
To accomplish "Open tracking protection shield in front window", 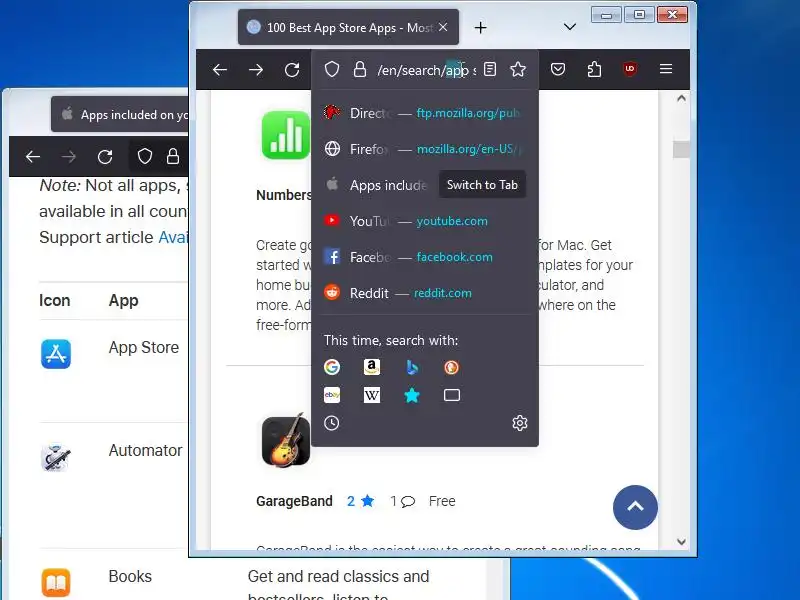I will 332,69.
